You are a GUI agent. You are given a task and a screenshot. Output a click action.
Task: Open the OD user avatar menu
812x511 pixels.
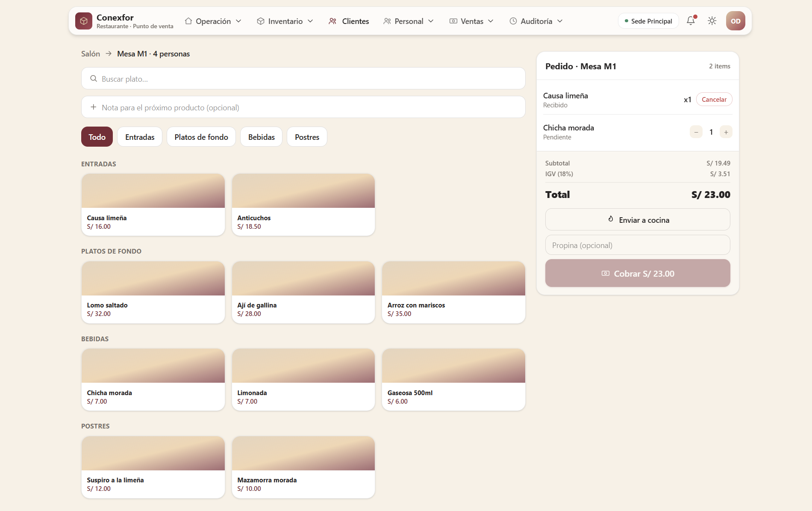(x=736, y=21)
